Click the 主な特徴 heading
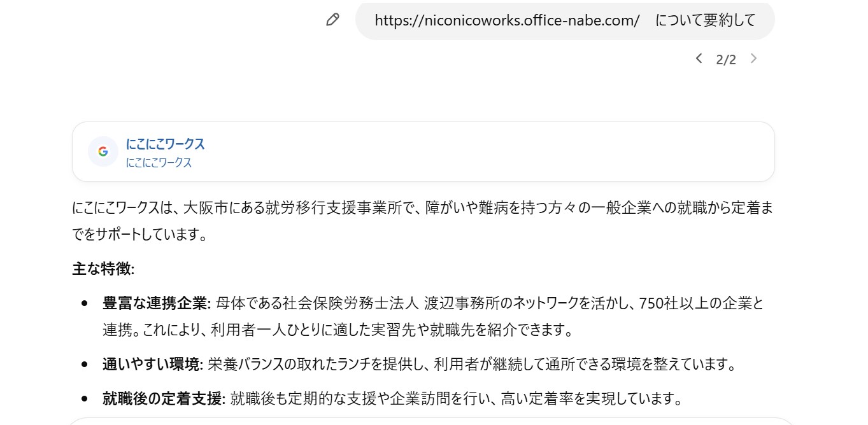This screenshot has width=868, height=425. coord(103,269)
